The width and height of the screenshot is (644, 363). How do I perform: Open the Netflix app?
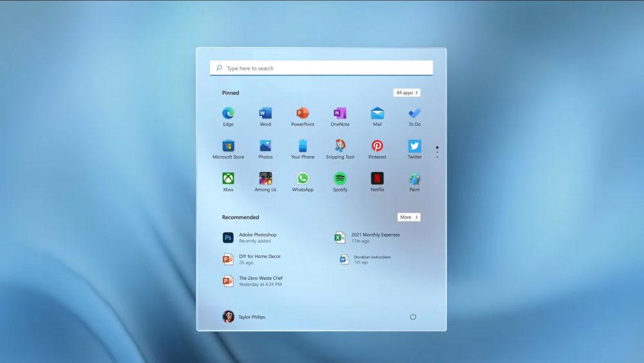tap(377, 182)
